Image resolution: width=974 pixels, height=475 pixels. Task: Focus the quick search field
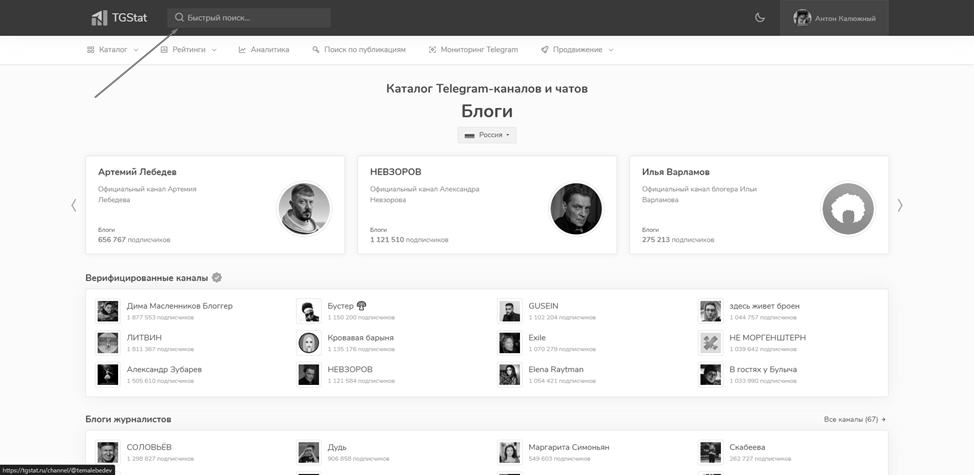(x=248, y=18)
